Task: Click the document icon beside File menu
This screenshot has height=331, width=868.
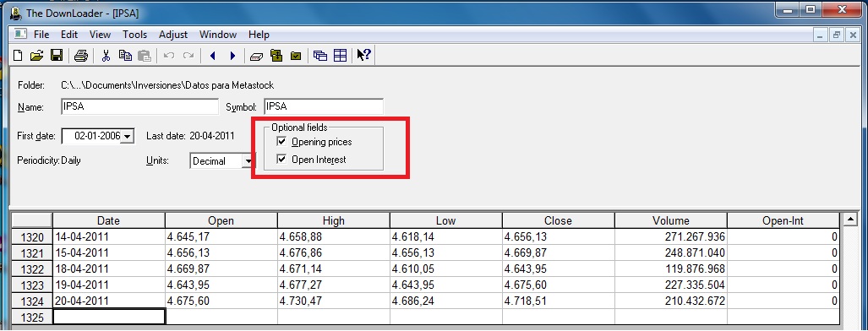Action: point(20,34)
